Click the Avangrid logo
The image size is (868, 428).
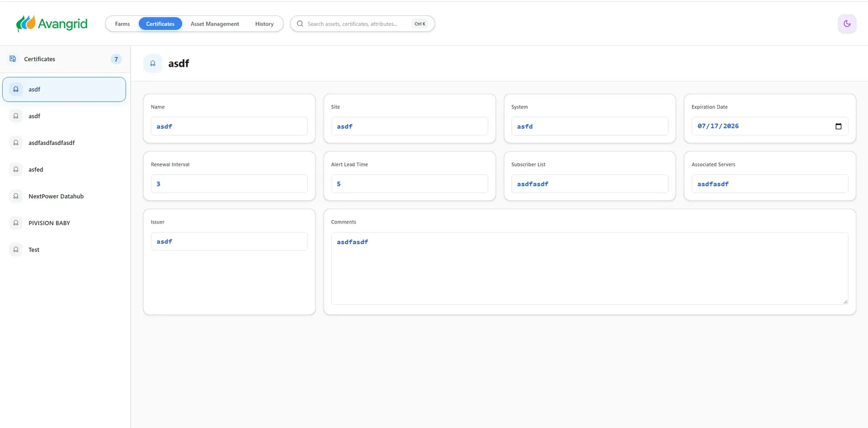click(x=52, y=24)
